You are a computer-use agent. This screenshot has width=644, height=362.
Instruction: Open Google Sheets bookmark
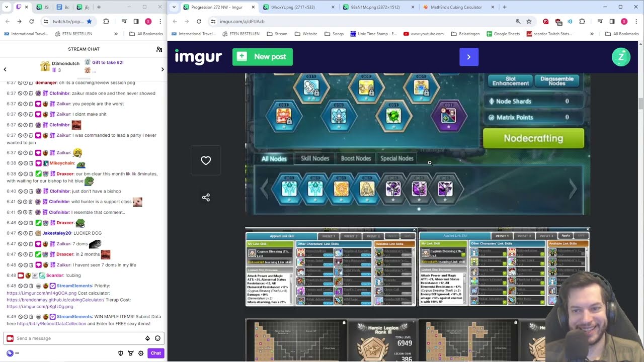[x=503, y=34]
